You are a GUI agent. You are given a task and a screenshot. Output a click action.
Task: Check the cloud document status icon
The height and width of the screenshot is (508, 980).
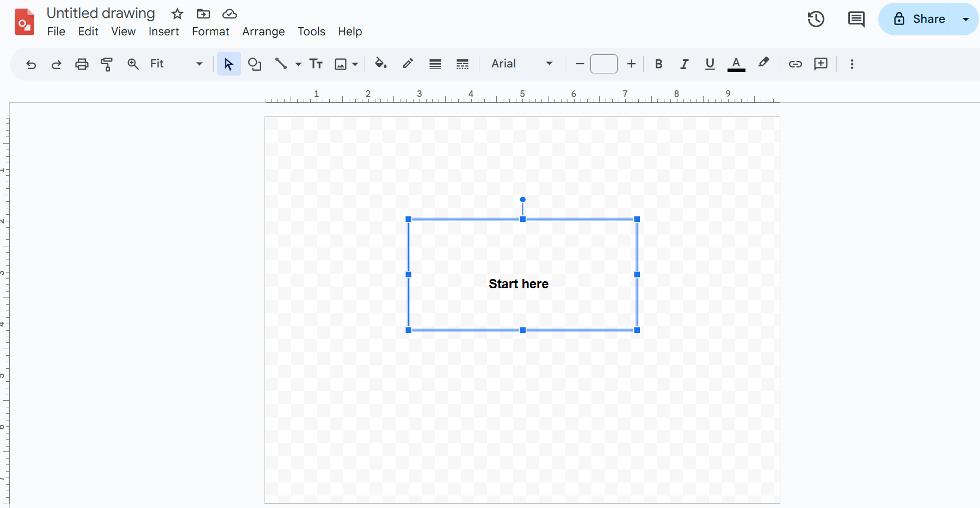pyautogui.click(x=230, y=14)
